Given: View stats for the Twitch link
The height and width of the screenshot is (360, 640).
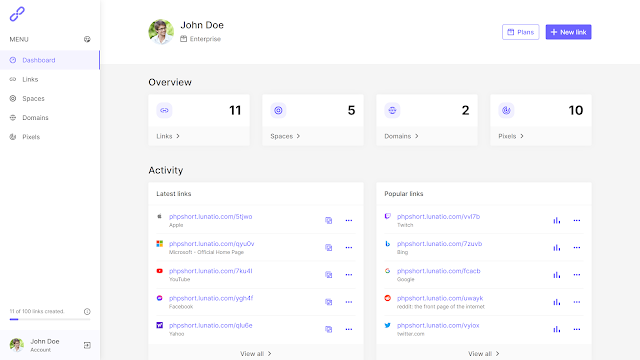Looking at the screenshot, I should [x=557, y=220].
